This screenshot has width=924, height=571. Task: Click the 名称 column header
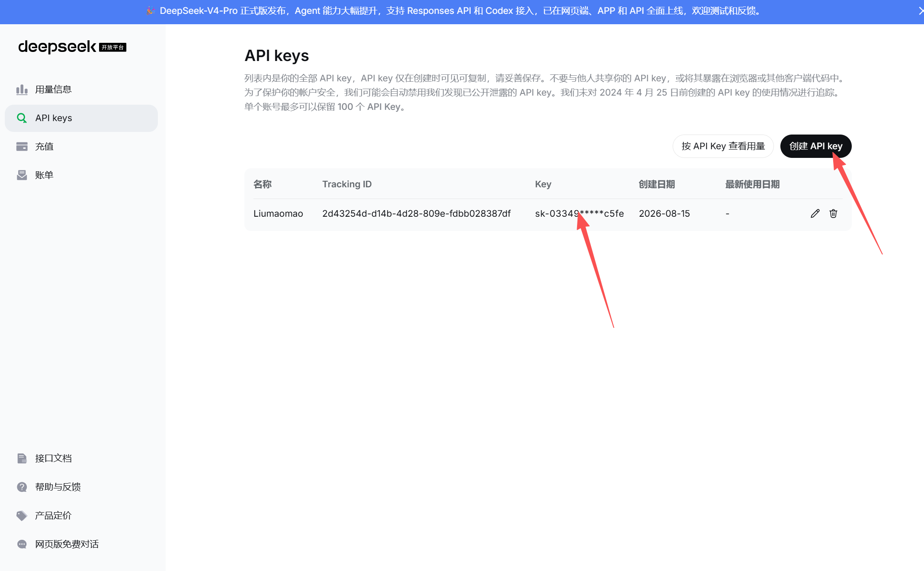263,184
